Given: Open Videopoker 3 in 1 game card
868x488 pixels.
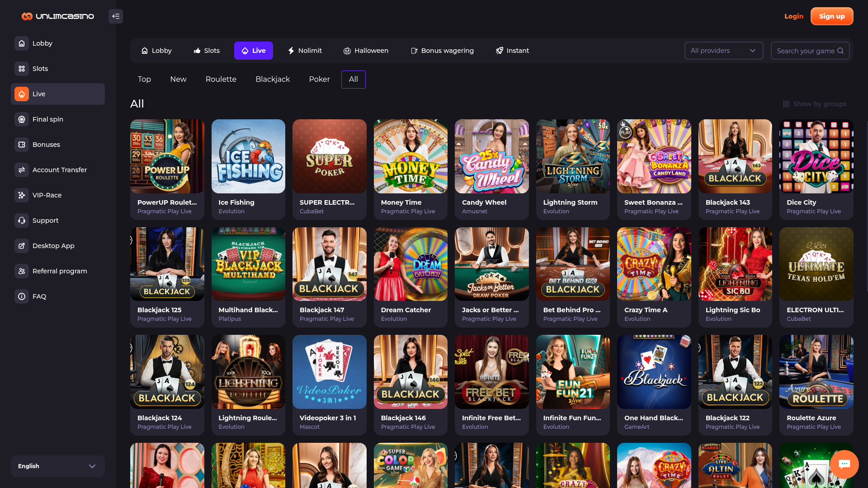Looking at the screenshot, I should pyautogui.click(x=330, y=385).
